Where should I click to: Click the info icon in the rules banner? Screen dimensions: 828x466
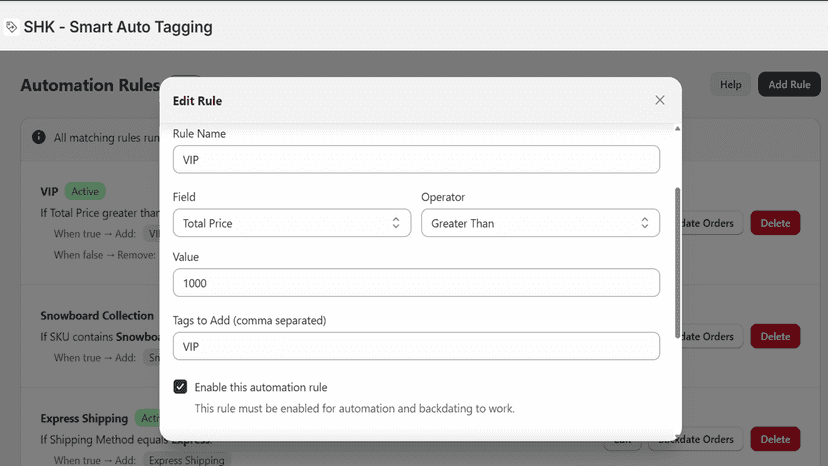click(x=39, y=137)
